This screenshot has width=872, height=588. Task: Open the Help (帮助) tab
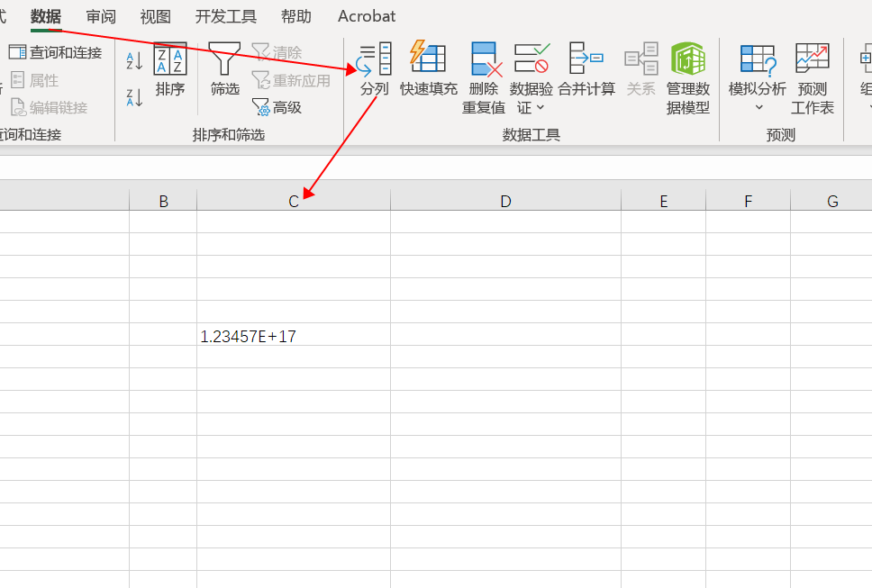pos(295,16)
